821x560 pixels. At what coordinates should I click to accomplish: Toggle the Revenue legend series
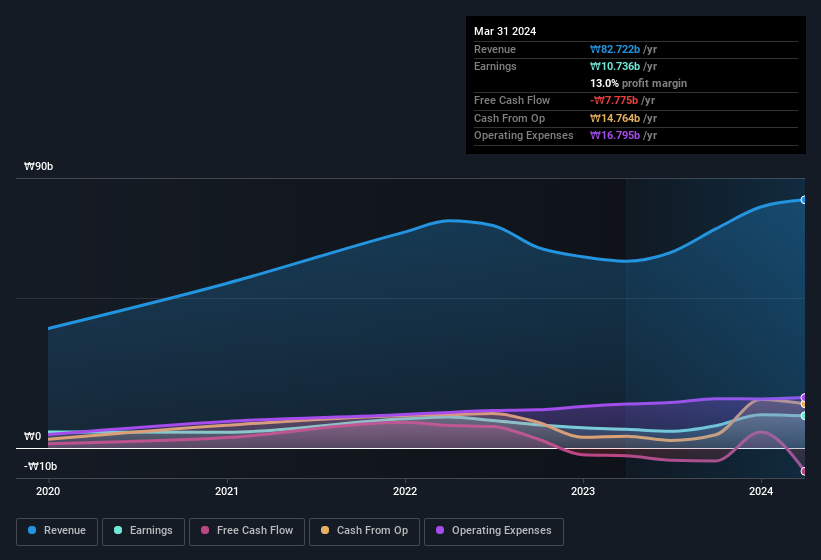(57, 532)
